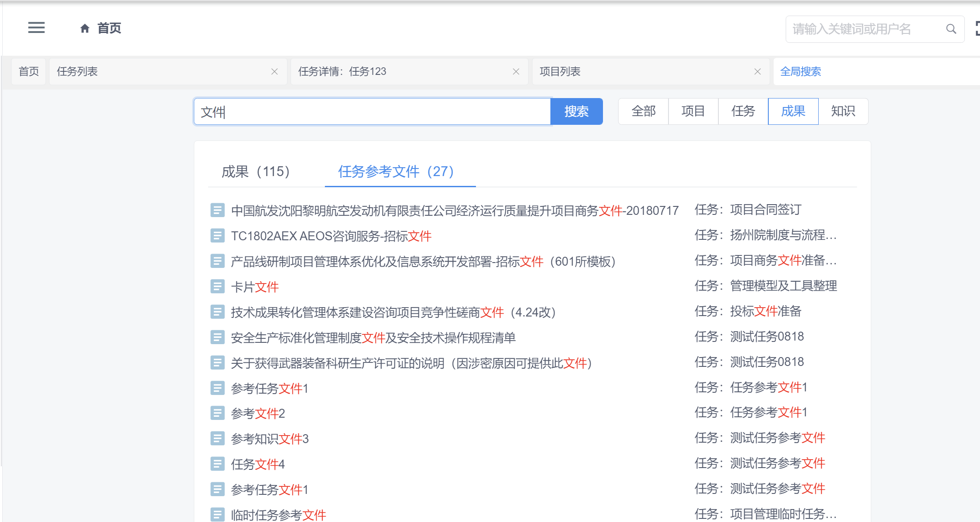Image resolution: width=980 pixels, height=522 pixels.
Task: Open the 任务参考文件（27）tab
Action: pyautogui.click(x=396, y=171)
